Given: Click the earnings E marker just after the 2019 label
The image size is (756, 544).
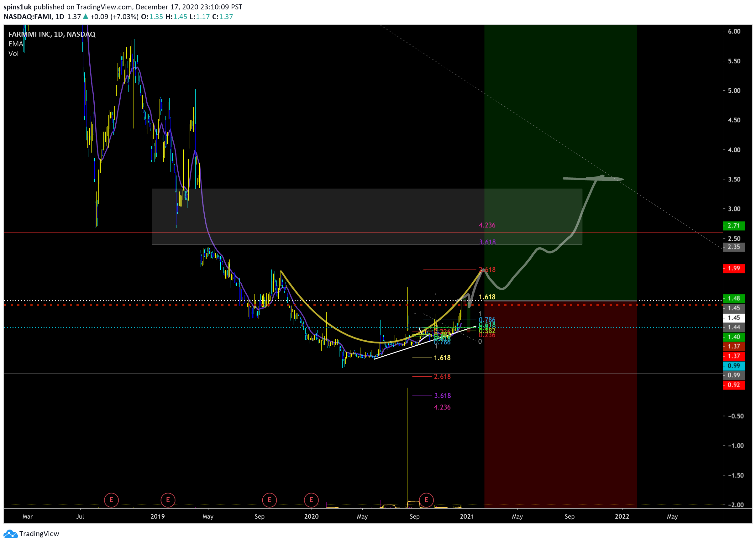Looking at the screenshot, I should pos(168,500).
